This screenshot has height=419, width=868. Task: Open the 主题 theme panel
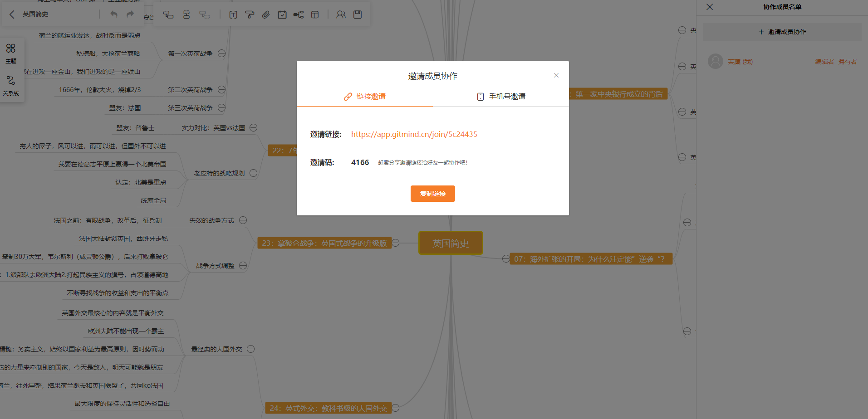pos(11,53)
